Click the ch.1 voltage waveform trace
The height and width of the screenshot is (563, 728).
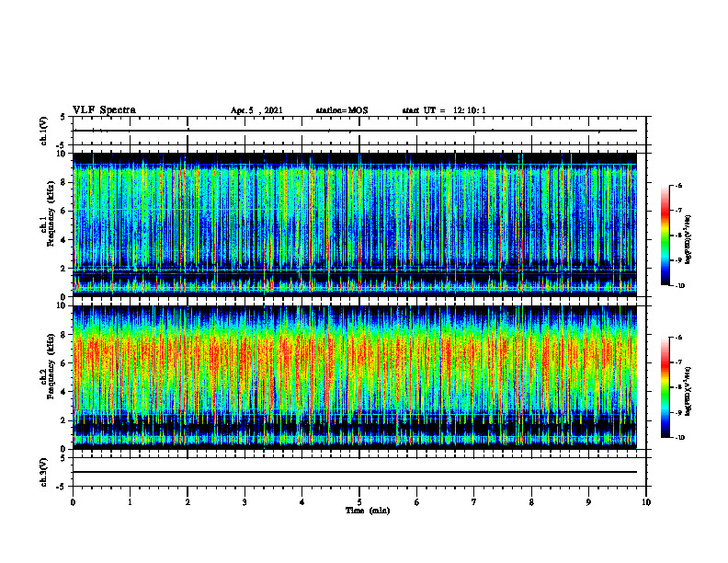click(355, 131)
